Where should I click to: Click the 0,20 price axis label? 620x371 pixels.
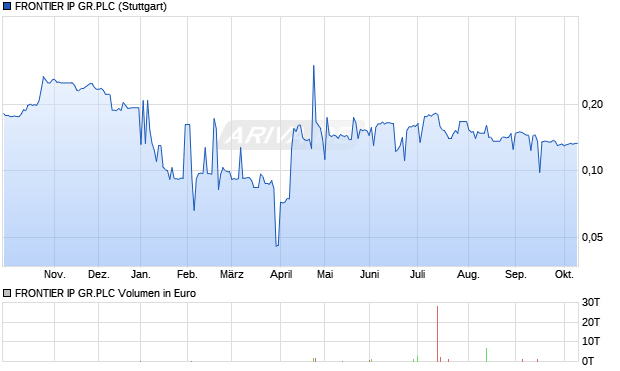(x=592, y=104)
